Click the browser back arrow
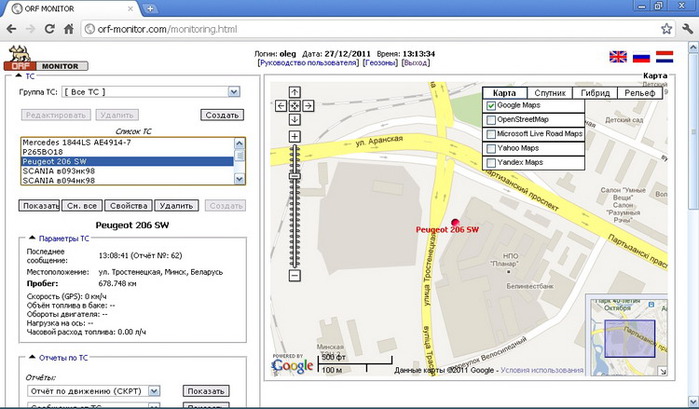The height and width of the screenshot is (409, 699). click(x=12, y=29)
